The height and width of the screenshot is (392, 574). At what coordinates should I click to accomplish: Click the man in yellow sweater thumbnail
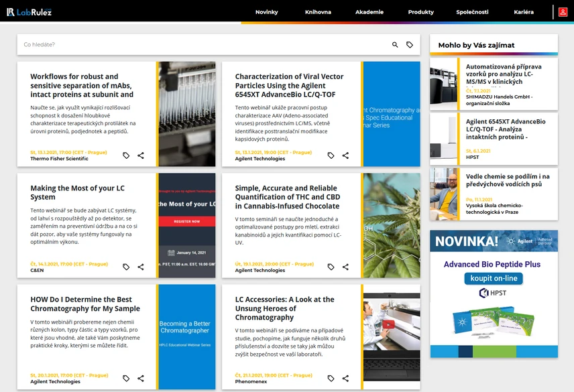(x=444, y=194)
